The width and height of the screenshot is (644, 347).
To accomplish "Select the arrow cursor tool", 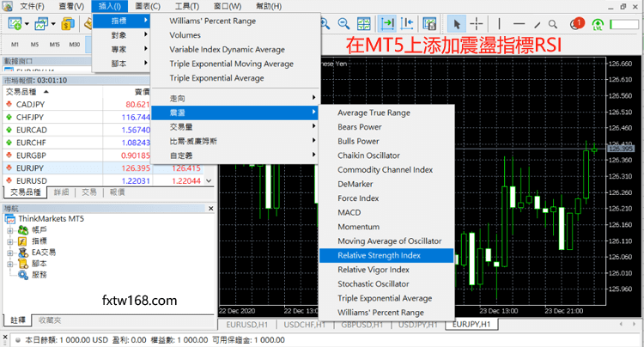I will [456, 23].
